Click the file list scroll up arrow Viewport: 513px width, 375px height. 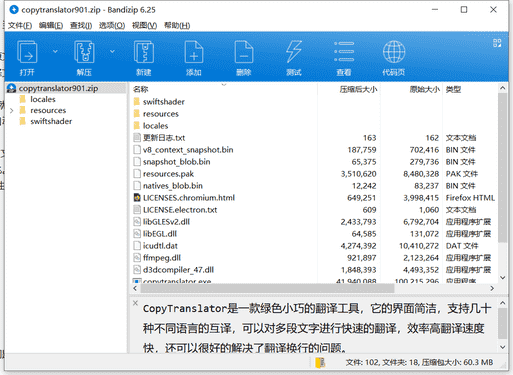502,88
